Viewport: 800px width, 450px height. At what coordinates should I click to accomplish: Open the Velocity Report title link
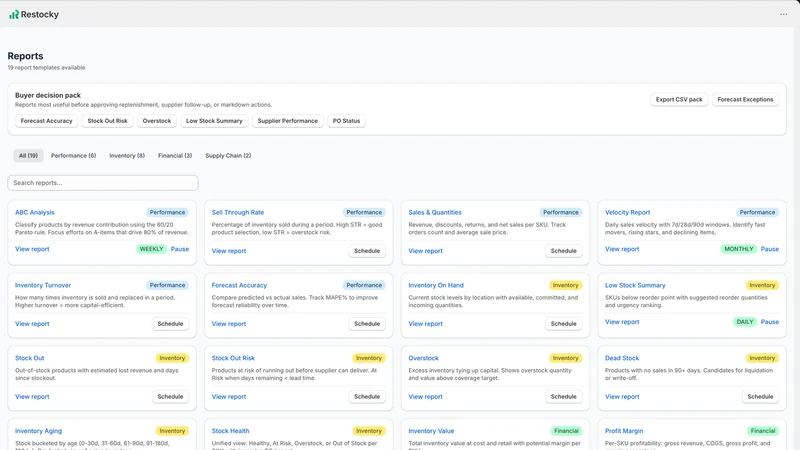628,212
